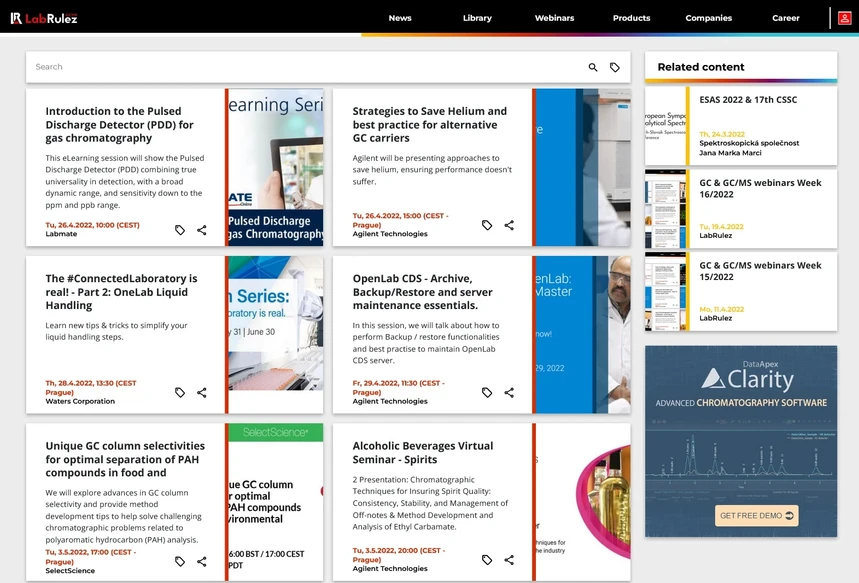Click the search magnifier icon

593,67
